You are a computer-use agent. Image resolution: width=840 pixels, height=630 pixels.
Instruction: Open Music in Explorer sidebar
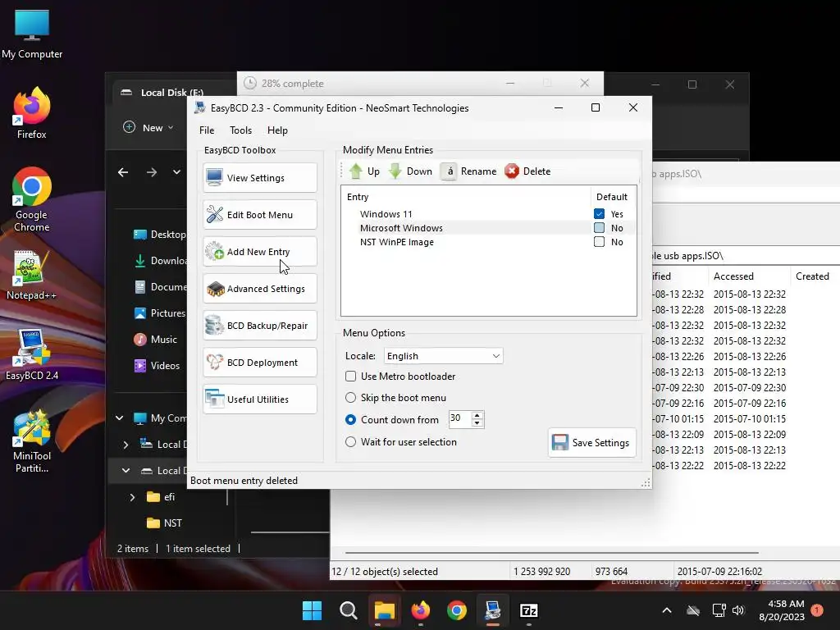pyautogui.click(x=155, y=339)
